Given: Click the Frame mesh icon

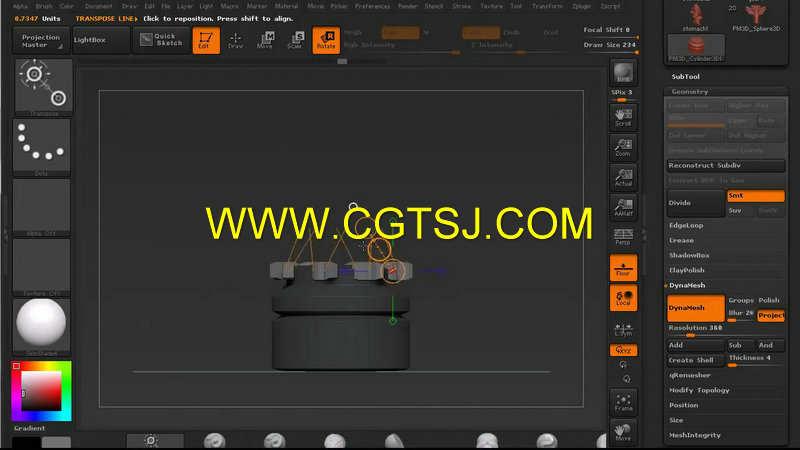Looking at the screenshot, I should click(623, 403).
